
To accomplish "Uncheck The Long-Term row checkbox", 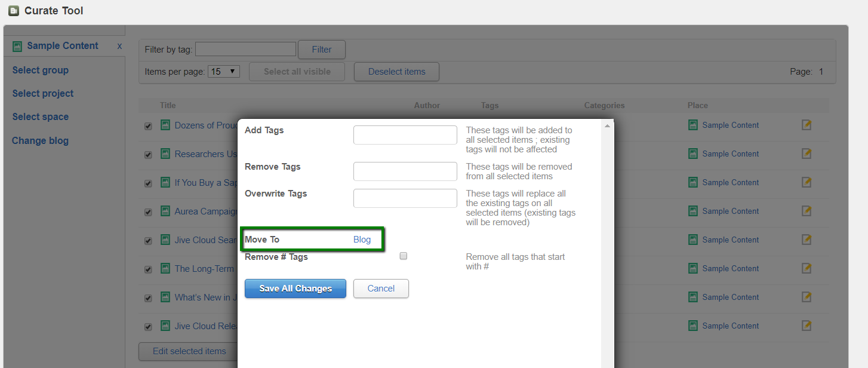I will pyautogui.click(x=148, y=269).
